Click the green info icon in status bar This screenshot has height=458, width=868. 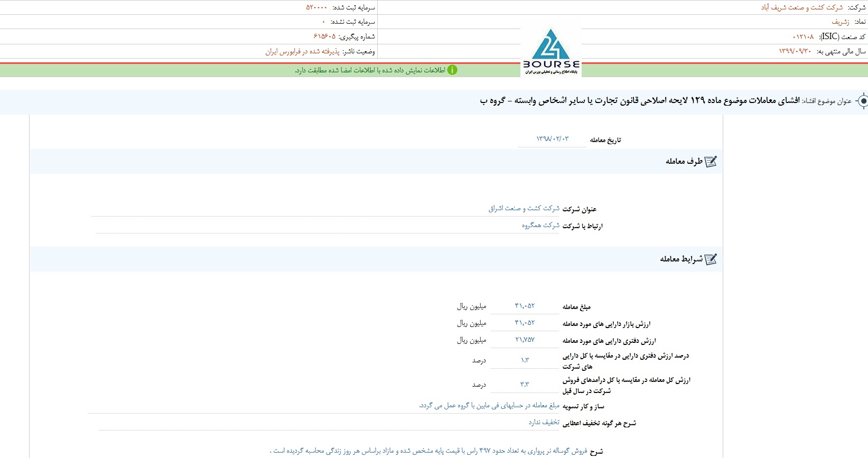pos(452,70)
